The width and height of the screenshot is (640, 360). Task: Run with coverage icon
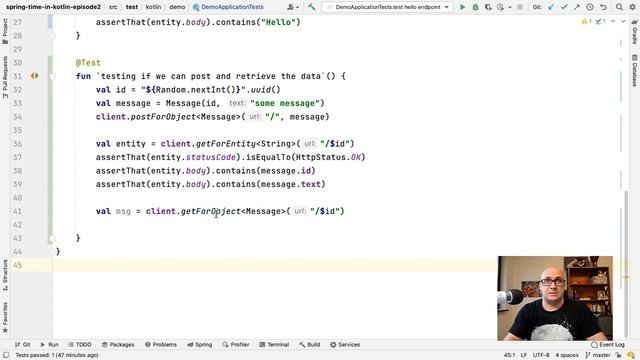coord(488,7)
